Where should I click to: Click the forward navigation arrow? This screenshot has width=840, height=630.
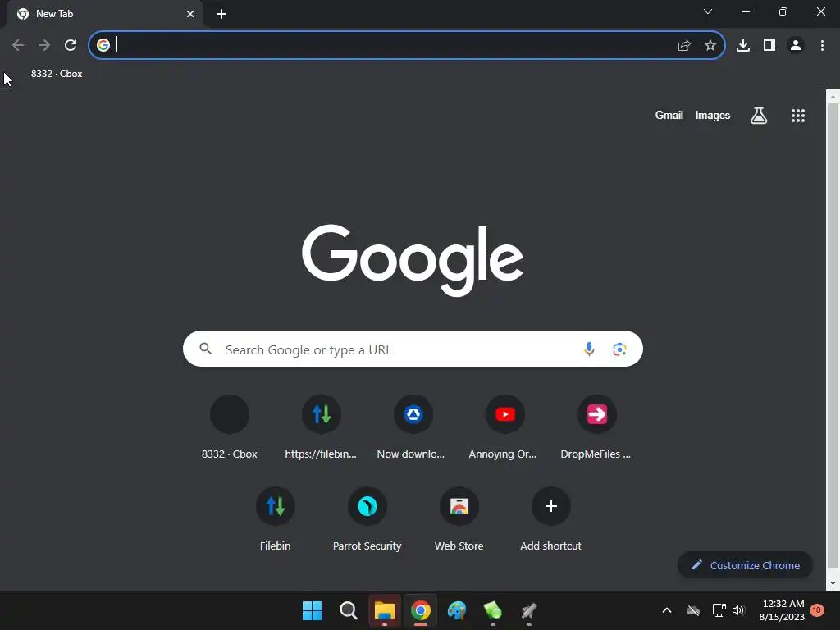(44, 46)
